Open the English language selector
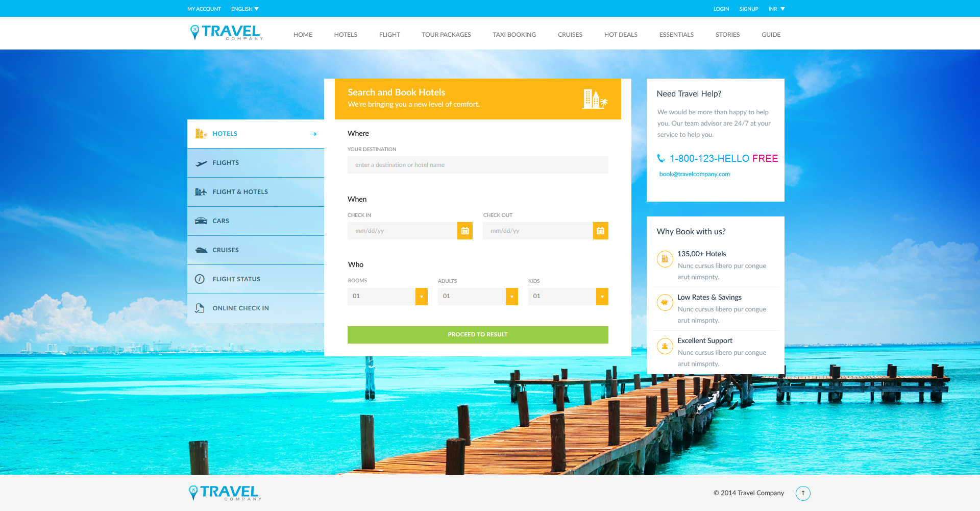Viewport: 980px width, 511px height. [x=245, y=9]
